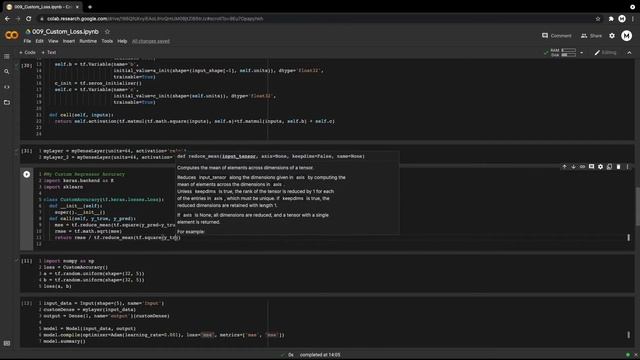Screen dimensions: 640x360
Task: Open the File menu
Action: coord(27,41)
